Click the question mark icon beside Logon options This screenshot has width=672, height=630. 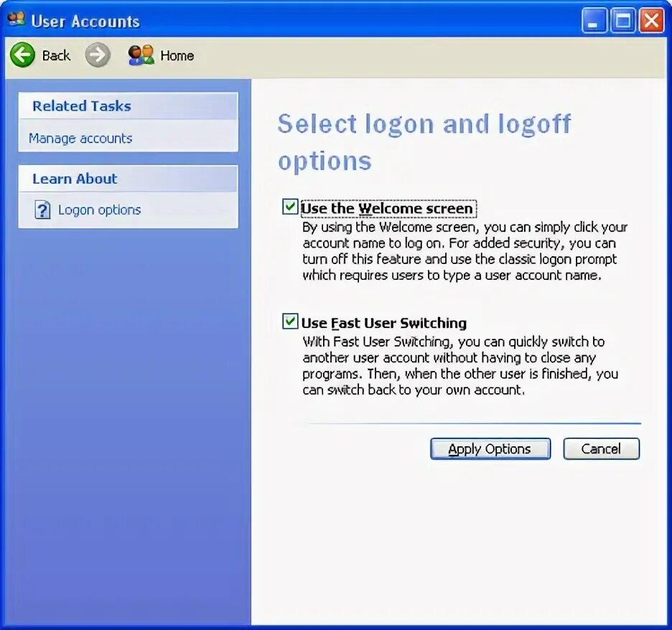(43, 210)
